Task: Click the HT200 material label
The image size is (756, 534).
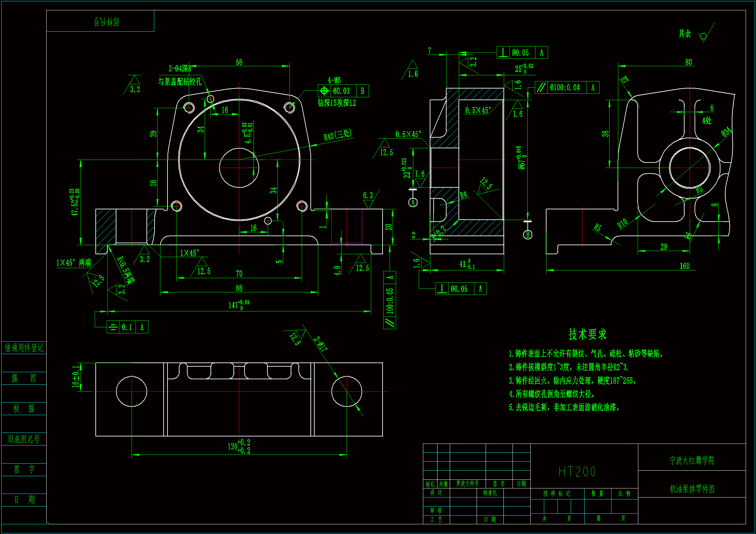Action: pos(577,472)
